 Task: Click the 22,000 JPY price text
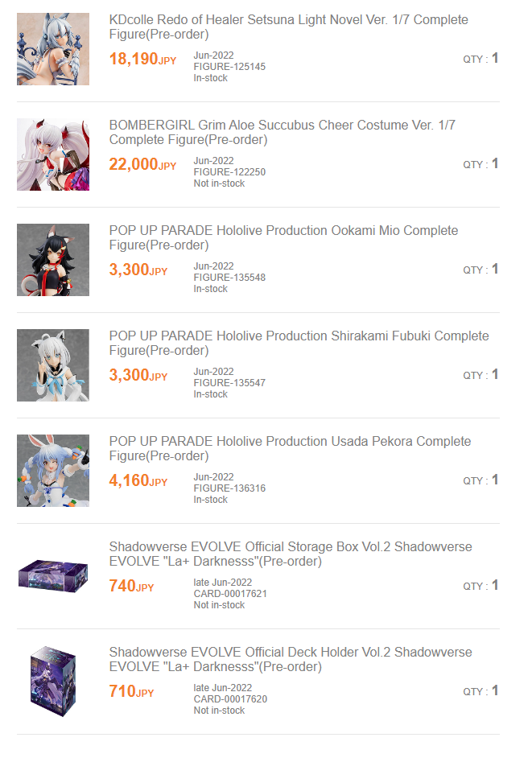pos(142,164)
